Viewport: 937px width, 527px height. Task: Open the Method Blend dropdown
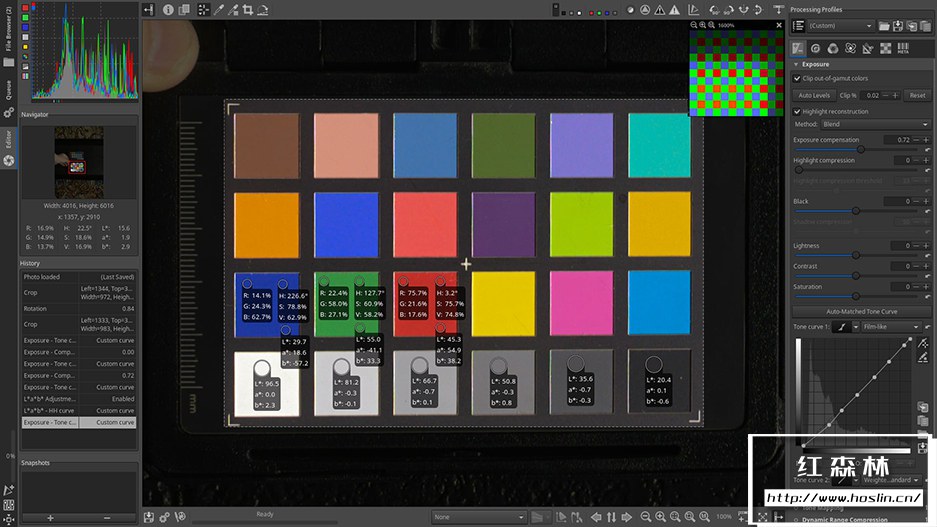(875, 124)
